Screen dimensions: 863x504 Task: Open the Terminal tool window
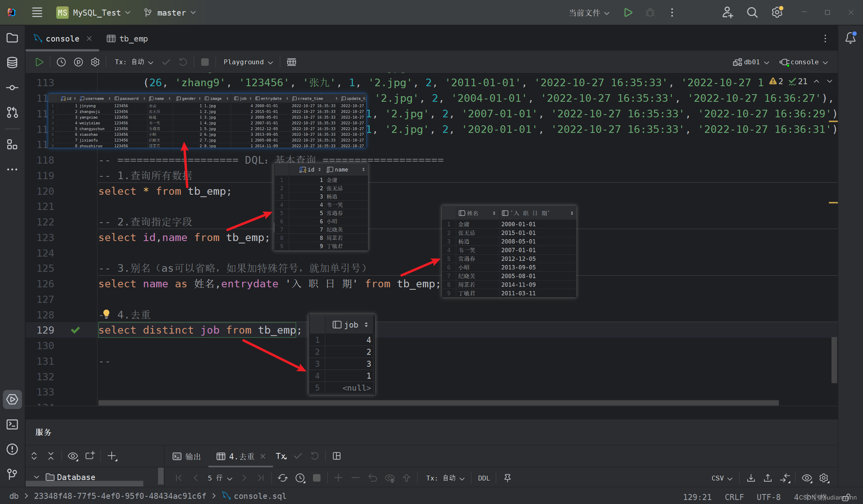coord(12,424)
